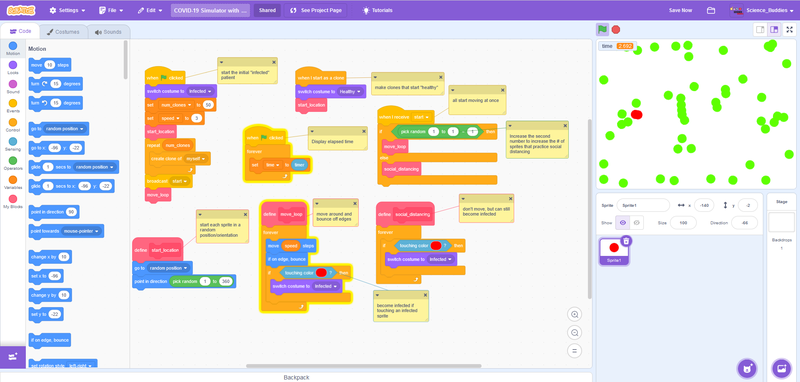Click See Project Page button
This screenshot has width=800, height=382.
coord(315,10)
